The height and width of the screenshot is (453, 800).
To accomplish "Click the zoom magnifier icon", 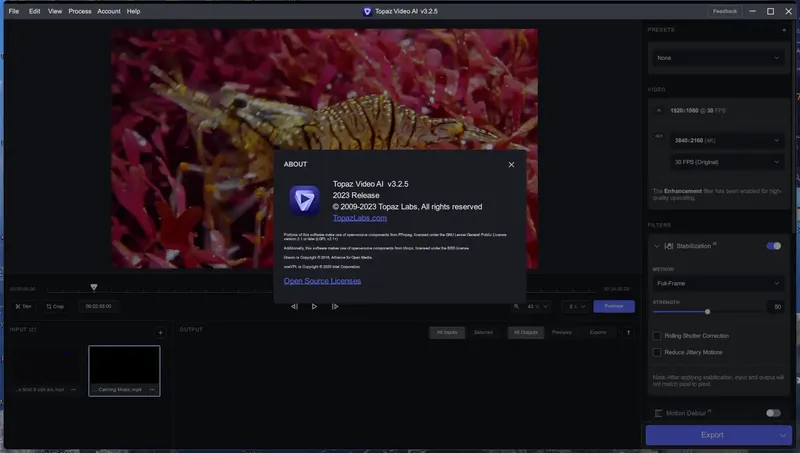I will pyautogui.click(x=516, y=306).
